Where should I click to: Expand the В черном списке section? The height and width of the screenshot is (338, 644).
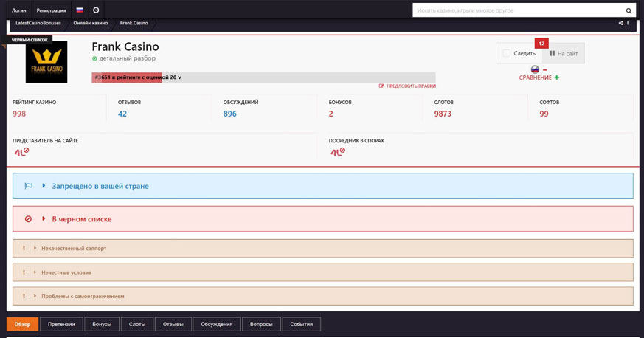coord(323,219)
